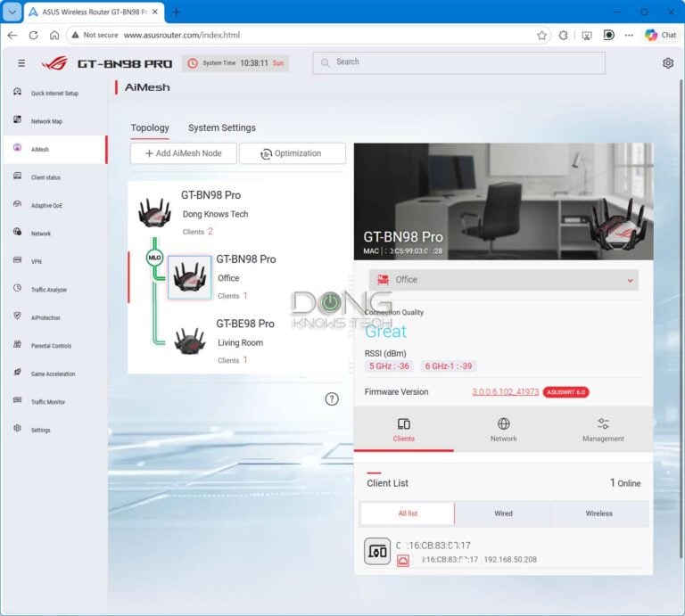The width and height of the screenshot is (685, 616).
Task: Select the Network tab in node panel
Action: tap(503, 430)
